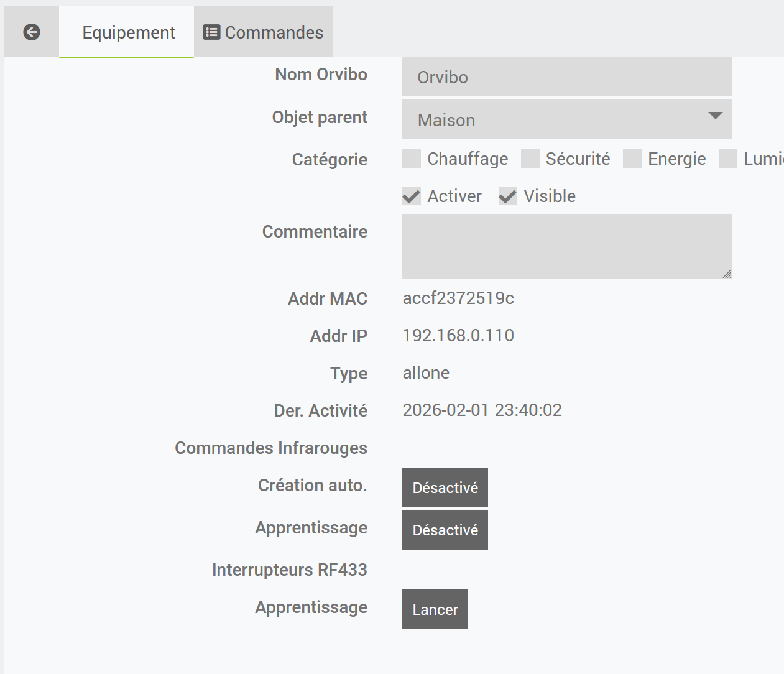Click the Nom Orvibo text field

pyautogui.click(x=566, y=77)
